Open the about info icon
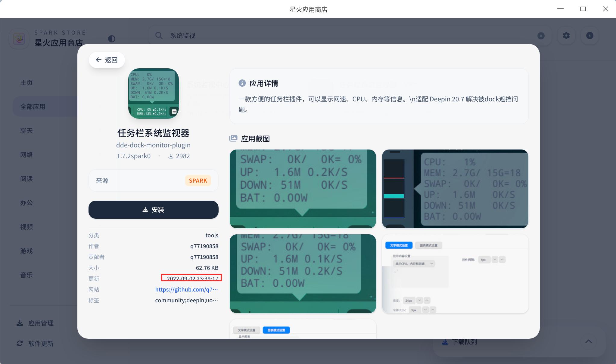616x364 pixels. coord(590,35)
